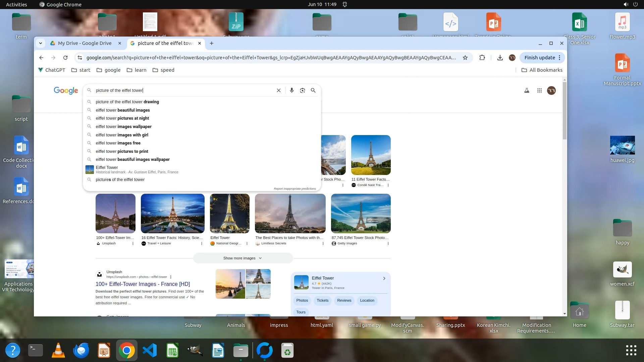Click the Tickets chip in Eiffel Tower card
The width and height of the screenshot is (644, 362).
(322, 301)
